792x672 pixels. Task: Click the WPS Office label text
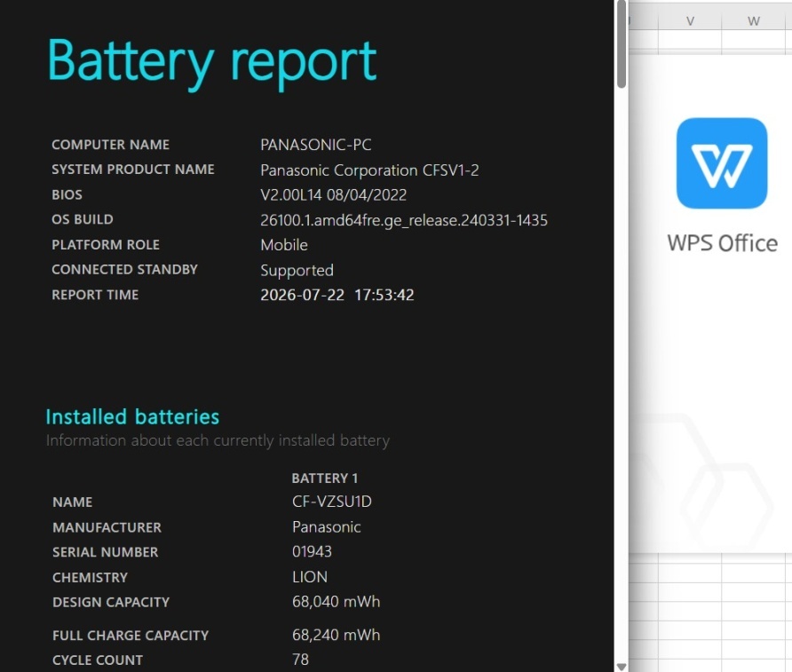(x=722, y=243)
